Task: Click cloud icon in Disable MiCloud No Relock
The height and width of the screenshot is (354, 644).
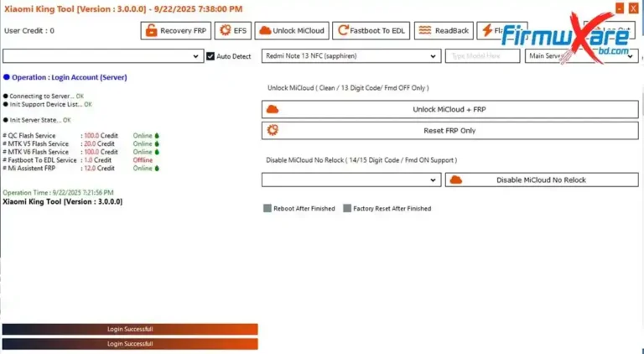Action: (456, 180)
